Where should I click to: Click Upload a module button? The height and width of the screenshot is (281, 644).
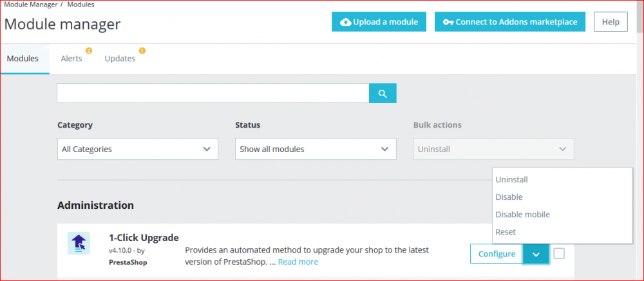click(x=379, y=22)
